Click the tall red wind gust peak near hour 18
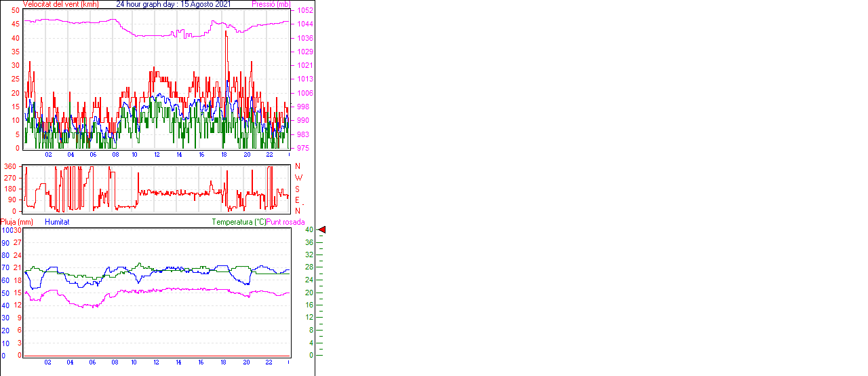Viewport: 868px width, 376px height. click(226, 34)
